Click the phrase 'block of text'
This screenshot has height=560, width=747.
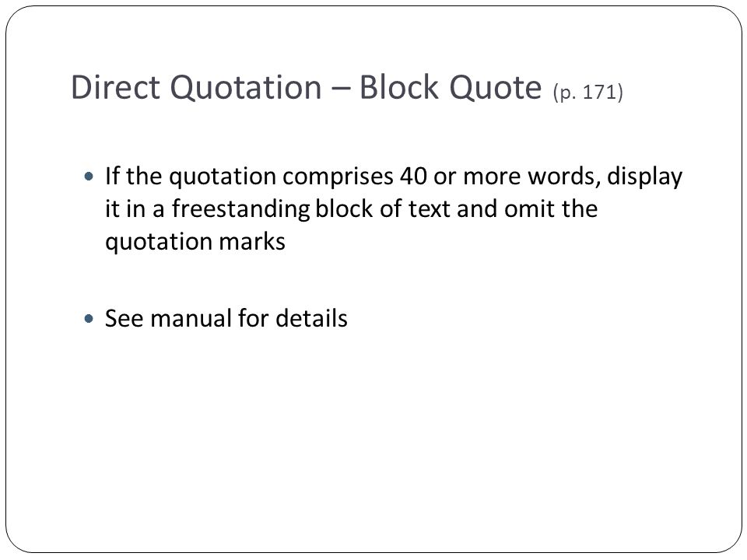[x=383, y=209]
